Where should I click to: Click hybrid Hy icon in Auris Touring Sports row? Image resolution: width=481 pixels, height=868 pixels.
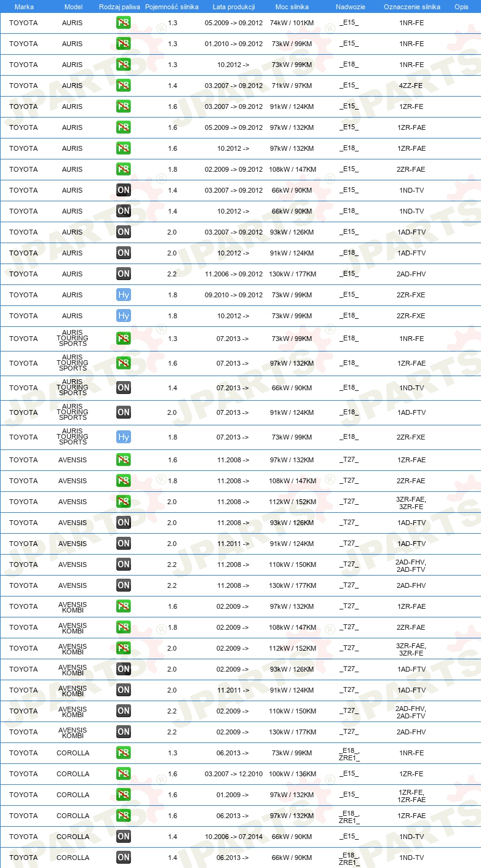point(123,437)
